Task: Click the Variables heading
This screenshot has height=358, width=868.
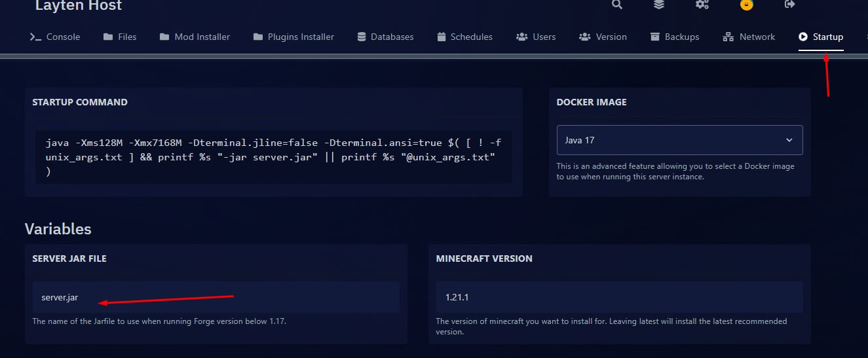Action: coord(58,228)
